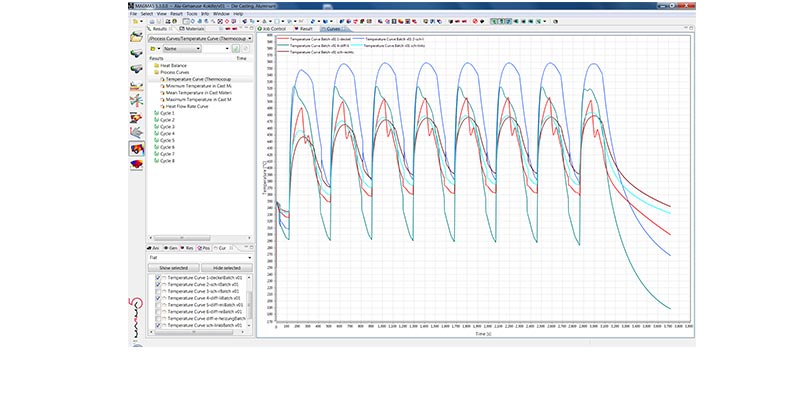This screenshot has height=400, width=800.
Task: Enable the Temperature Curve 3-sch-l checkbox
Action: (158, 291)
